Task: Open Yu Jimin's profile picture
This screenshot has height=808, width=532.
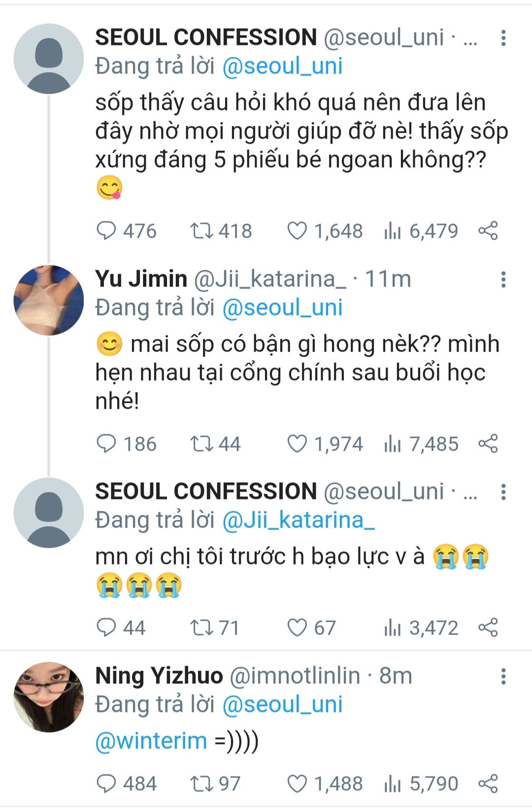Action: pos(48,300)
